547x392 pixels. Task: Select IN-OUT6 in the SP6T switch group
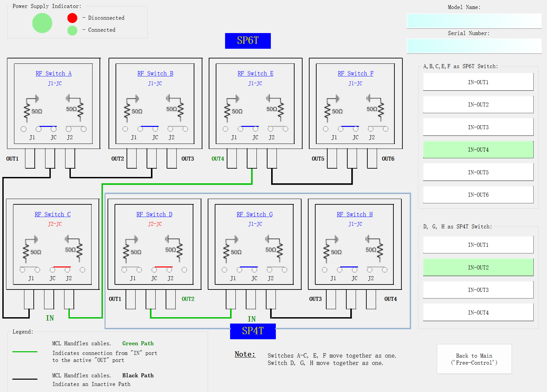[x=478, y=195]
